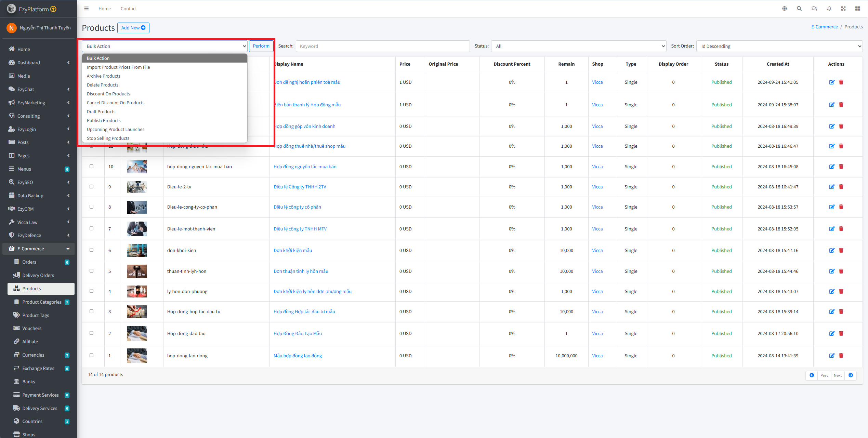Open the notifications bell icon
The image size is (868, 438).
coord(829,9)
